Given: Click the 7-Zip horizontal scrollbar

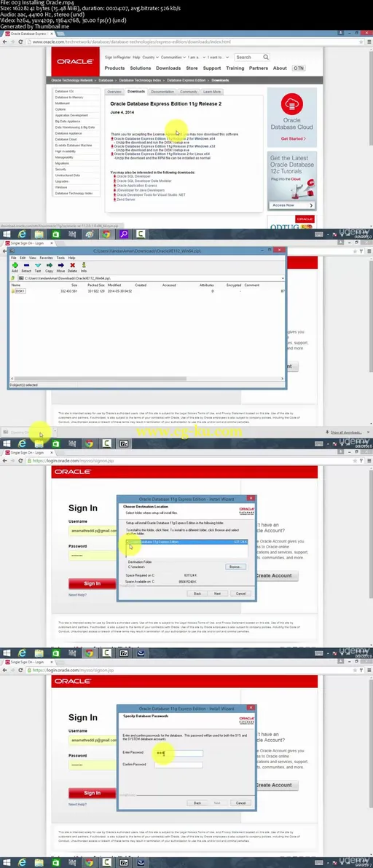Looking at the screenshot, I should coord(146,380).
